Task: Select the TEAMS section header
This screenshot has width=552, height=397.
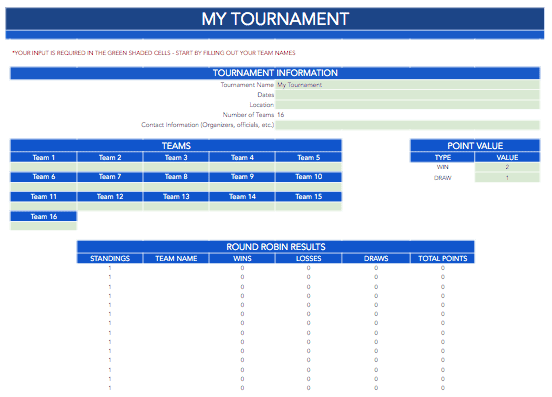Action: pyautogui.click(x=176, y=145)
